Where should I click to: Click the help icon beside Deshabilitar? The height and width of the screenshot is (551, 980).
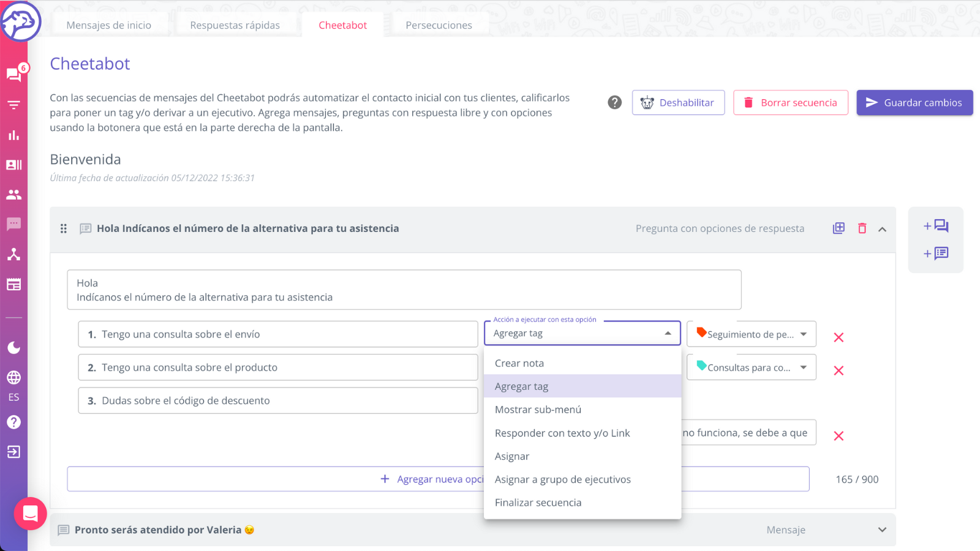[615, 103]
